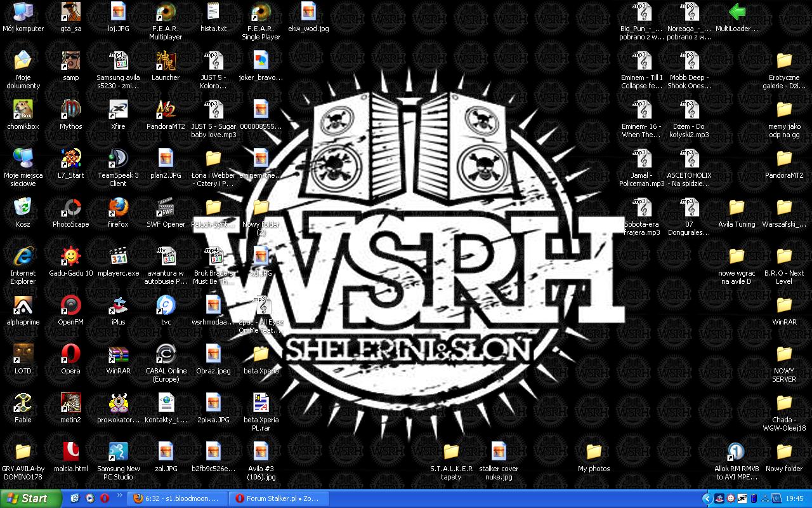
Task: Select the hista.txt text file
Action: click(213, 13)
